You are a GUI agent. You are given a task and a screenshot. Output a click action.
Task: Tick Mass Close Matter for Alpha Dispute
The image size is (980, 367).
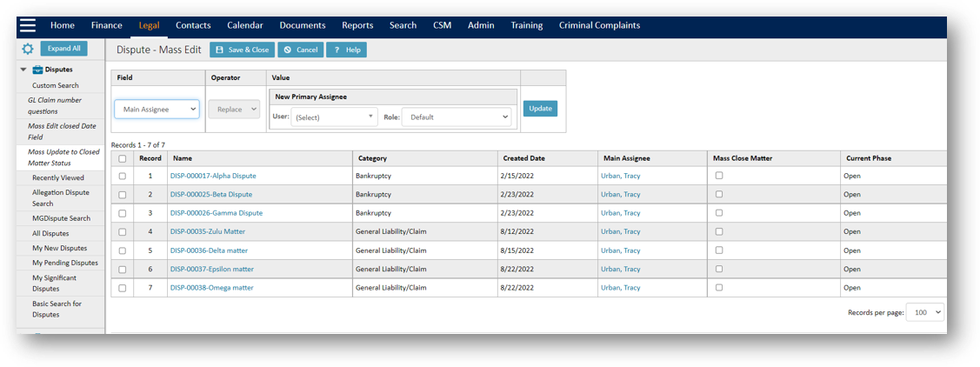point(719,176)
